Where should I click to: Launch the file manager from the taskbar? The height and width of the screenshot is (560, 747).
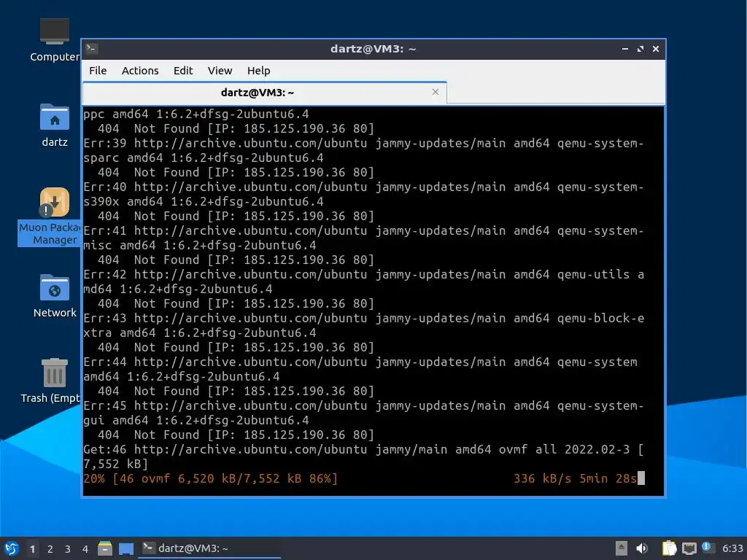(x=105, y=548)
